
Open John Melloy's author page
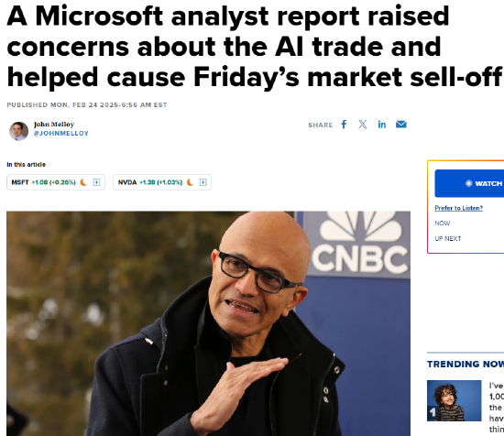(54, 125)
